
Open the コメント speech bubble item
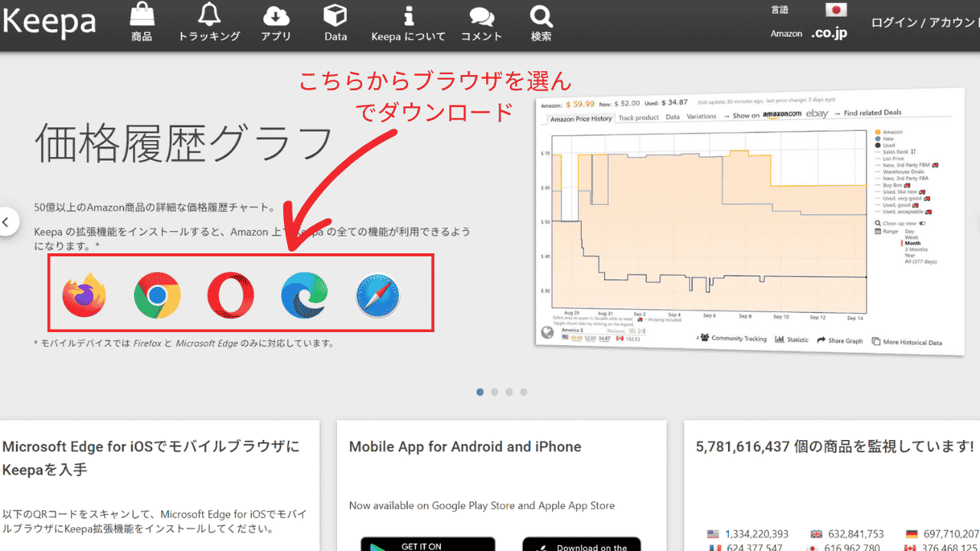(x=482, y=22)
